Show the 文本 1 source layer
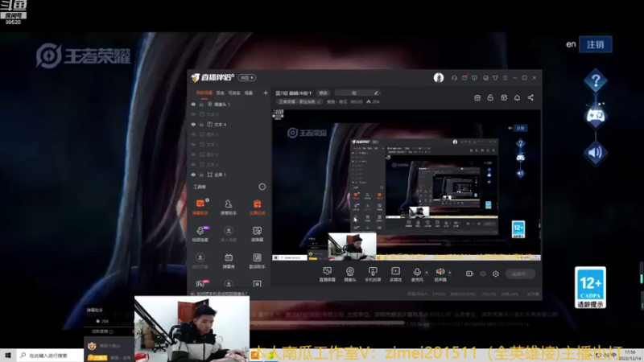This screenshot has height=362, width=644. (193, 145)
